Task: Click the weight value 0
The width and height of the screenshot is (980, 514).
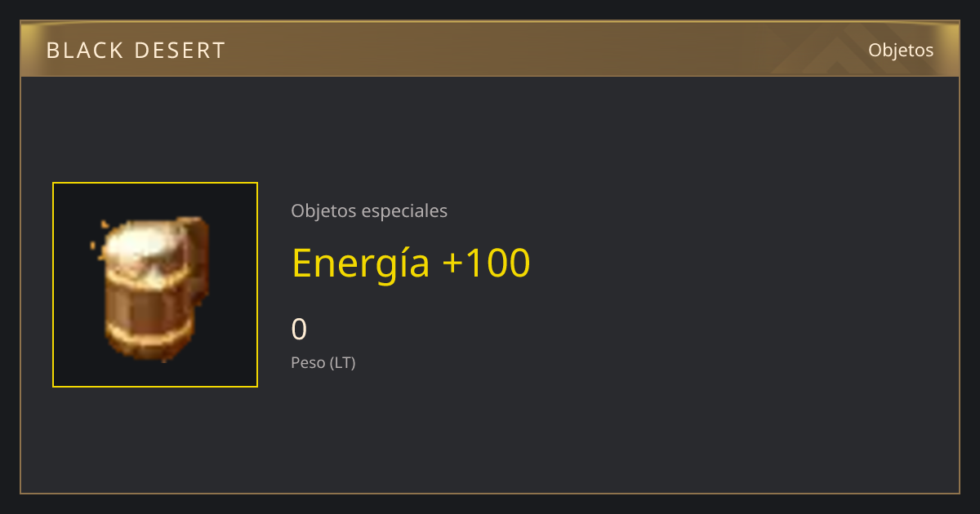Action: (299, 329)
